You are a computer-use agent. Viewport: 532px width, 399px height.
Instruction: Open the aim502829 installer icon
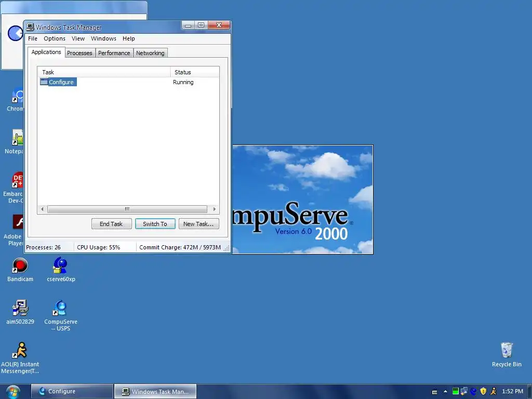(20, 312)
